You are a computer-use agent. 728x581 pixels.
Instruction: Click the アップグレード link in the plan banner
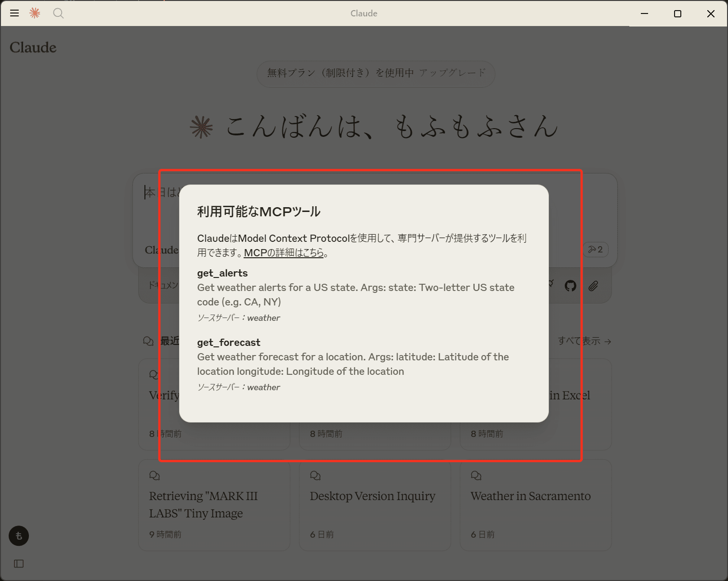pyautogui.click(x=452, y=73)
